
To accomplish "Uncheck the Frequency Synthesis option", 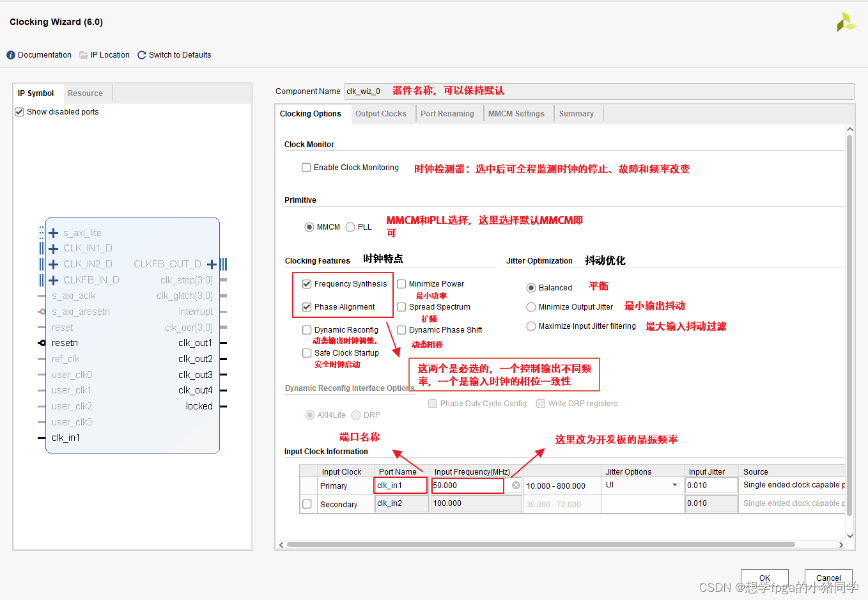I will point(307,284).
